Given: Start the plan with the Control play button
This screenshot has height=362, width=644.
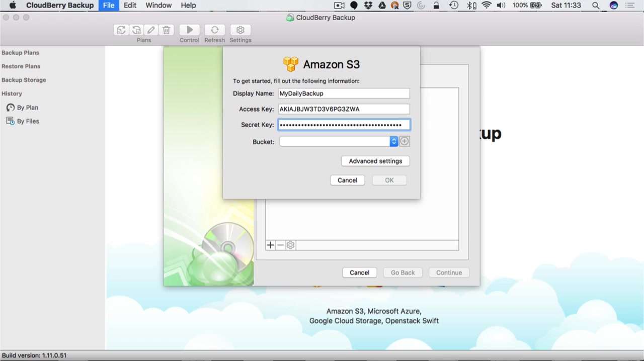Looking at the screenshot, I should [190, 30].
